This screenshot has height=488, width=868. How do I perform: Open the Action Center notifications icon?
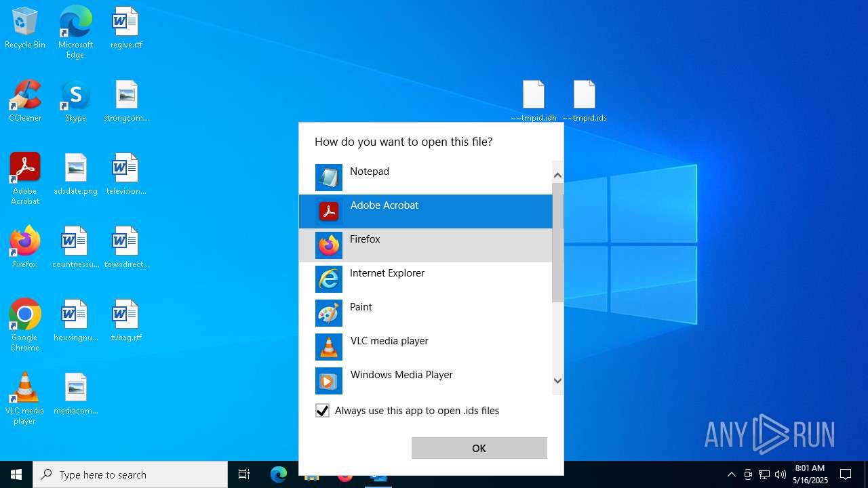pyautogui.click(x=846, y=474)
